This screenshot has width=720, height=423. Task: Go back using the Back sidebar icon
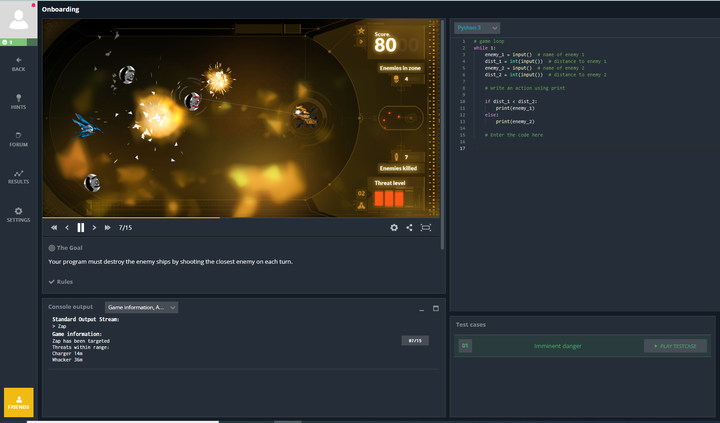point(18,64)
